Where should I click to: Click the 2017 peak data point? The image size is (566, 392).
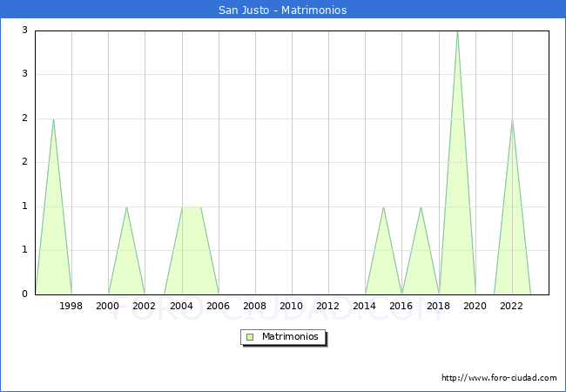tap(421, 207)
